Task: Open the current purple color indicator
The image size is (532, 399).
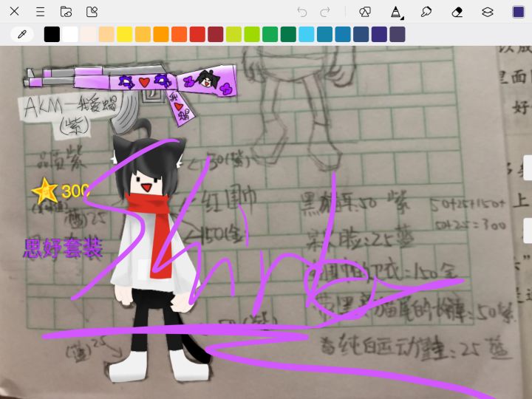Action: 518,12
